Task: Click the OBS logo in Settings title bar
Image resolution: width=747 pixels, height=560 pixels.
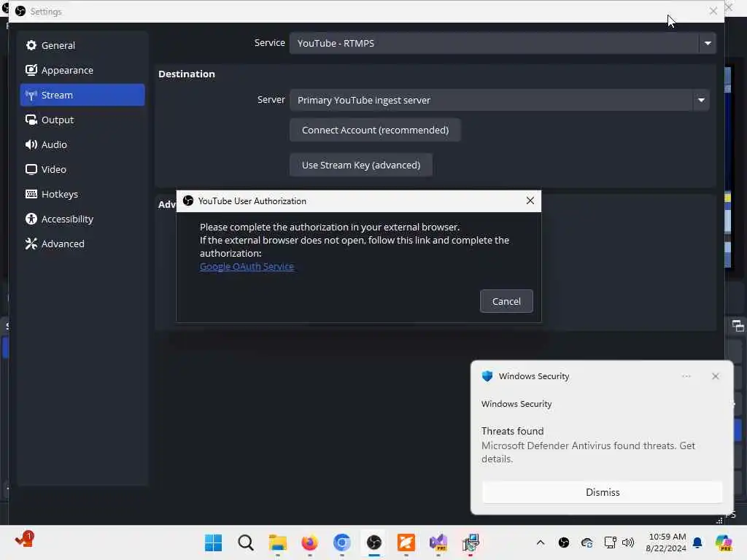Action: (20, 11)
